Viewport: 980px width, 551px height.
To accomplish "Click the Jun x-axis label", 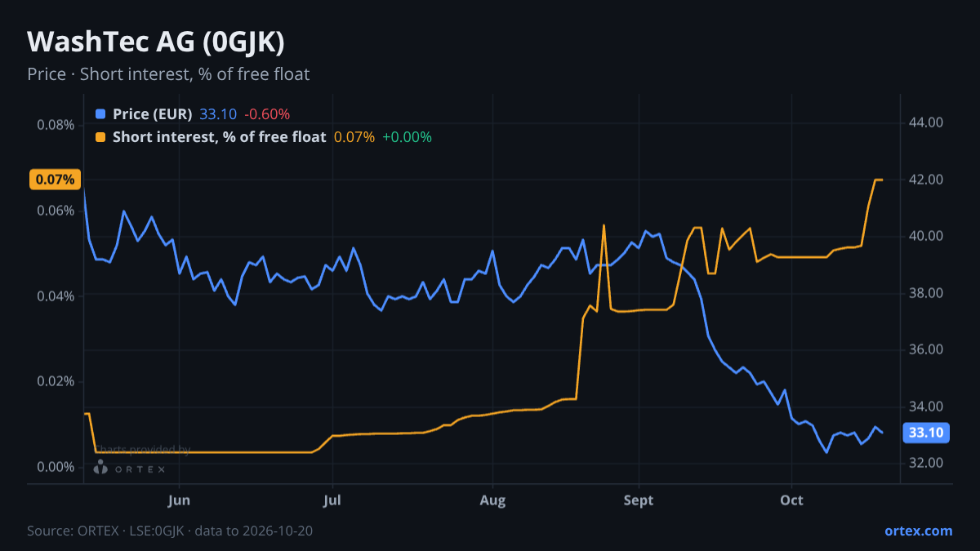I will click(x=178, y=500).
